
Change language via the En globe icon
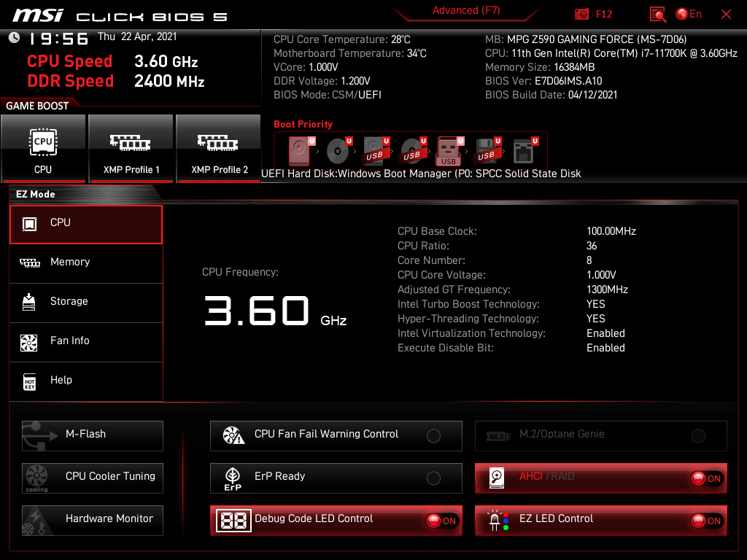click(689, 14)
